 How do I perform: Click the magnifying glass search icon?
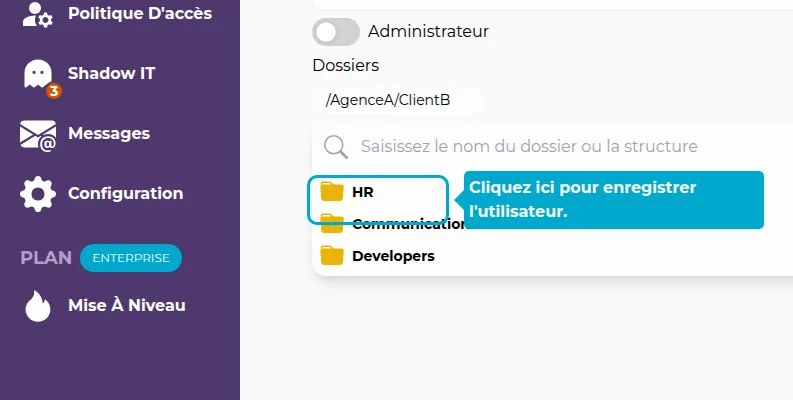click(x=336, y=147)
